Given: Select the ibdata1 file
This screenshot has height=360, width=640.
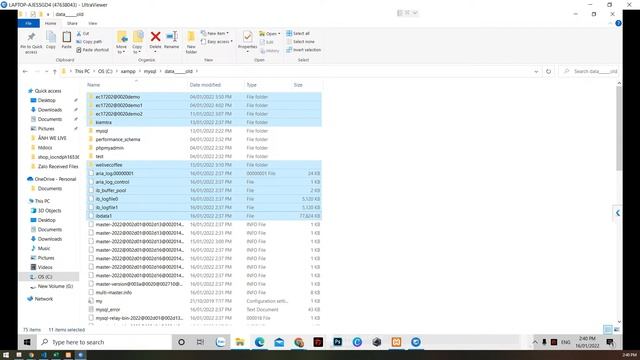Looking at the screenshot, I should 204,216.
